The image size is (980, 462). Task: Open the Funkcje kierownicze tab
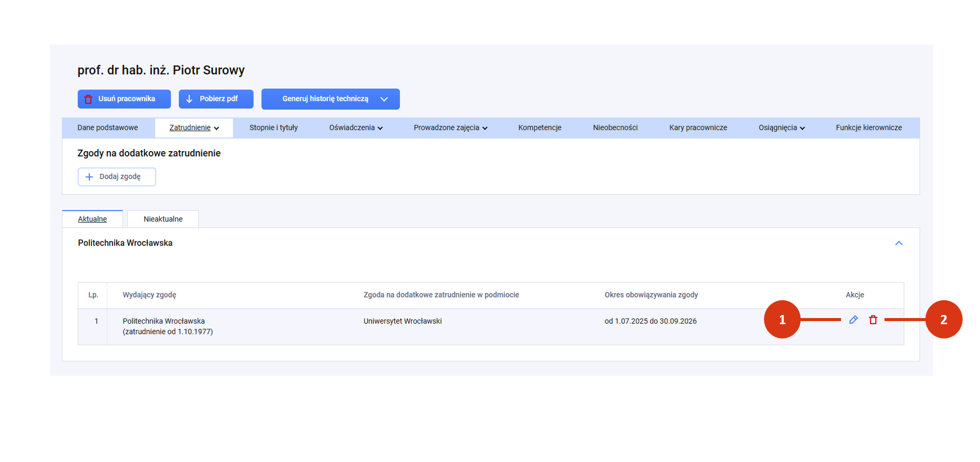869,128
